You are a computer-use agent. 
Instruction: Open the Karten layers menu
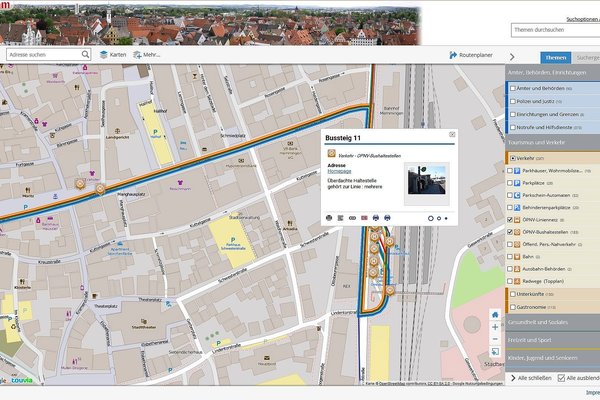[x=113, y=55]
